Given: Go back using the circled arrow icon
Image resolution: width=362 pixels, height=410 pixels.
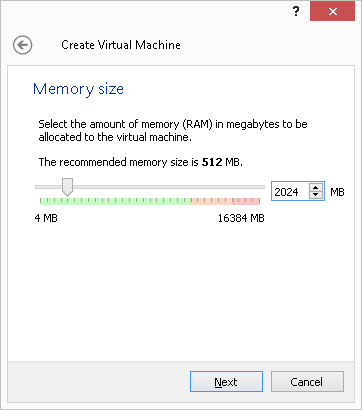Looking at the screenshot, I should [x=23, y=45].
